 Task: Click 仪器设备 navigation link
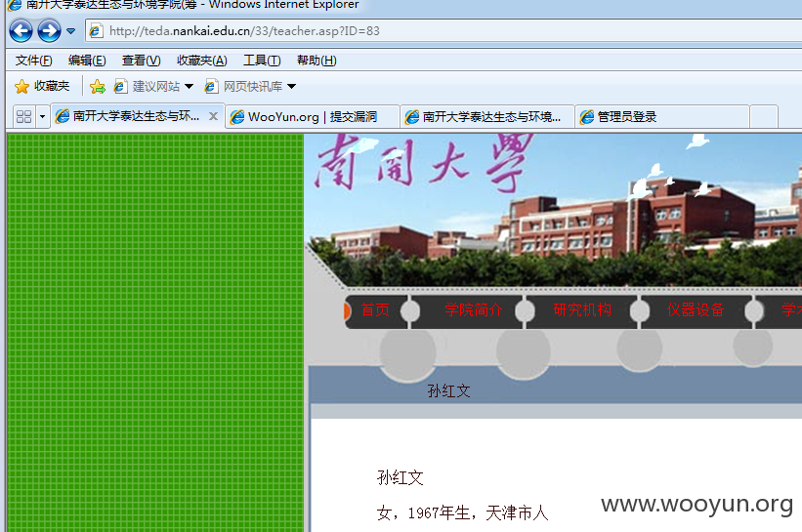pos(696,309)
